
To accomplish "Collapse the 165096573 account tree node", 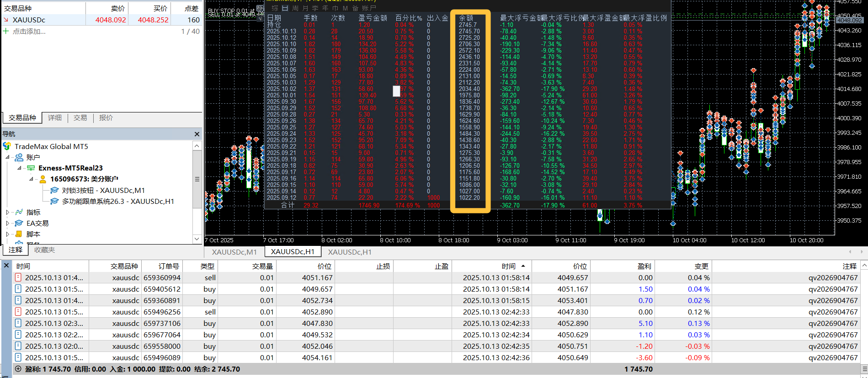I will [32, 179].
